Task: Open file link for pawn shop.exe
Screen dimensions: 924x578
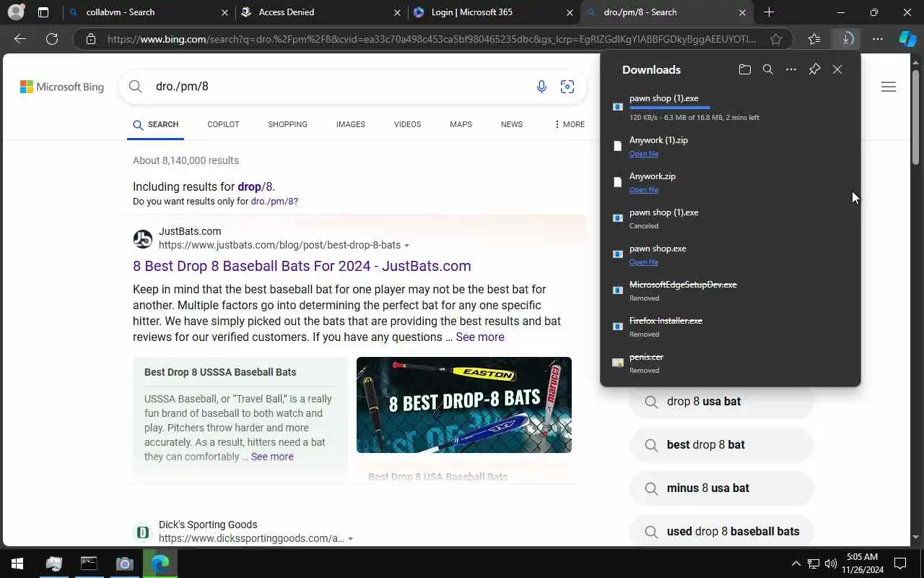Action: click(x=643, y=262)
